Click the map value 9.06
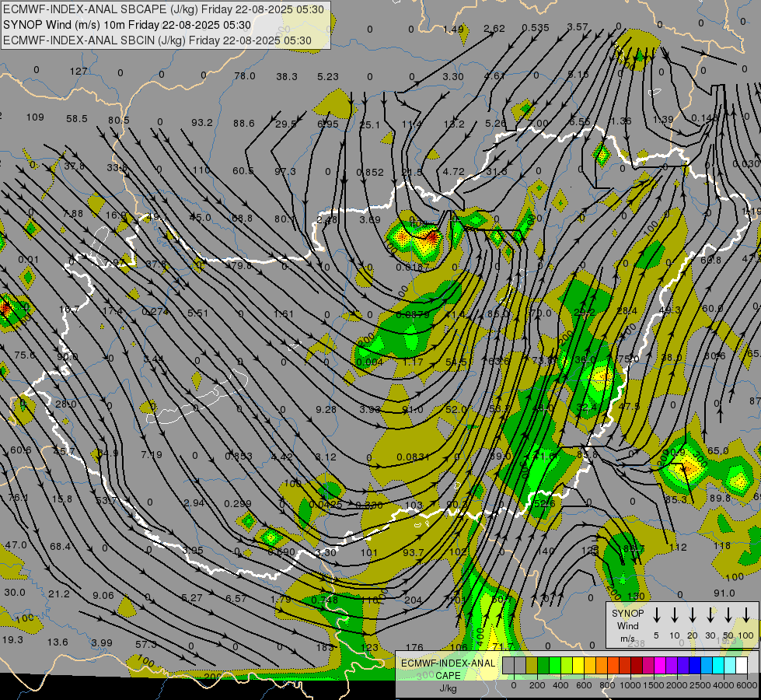761x700 pixels. (x=103, y=595)
